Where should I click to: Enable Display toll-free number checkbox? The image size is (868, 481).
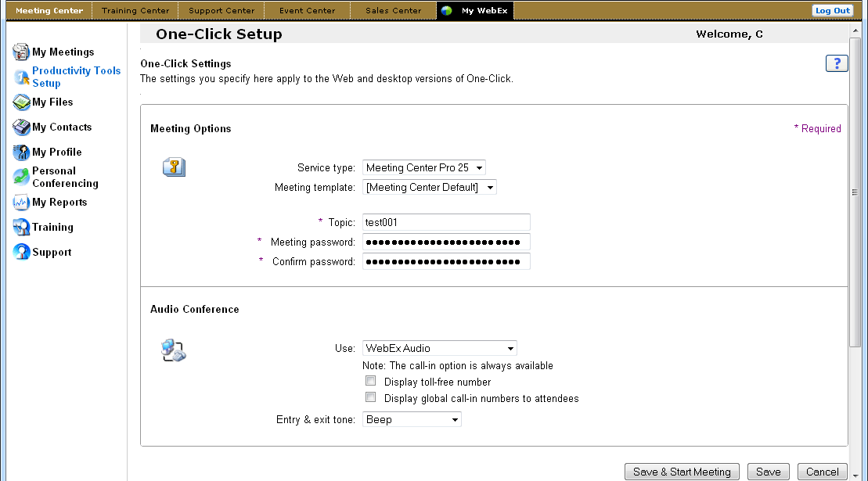point(371,381)
